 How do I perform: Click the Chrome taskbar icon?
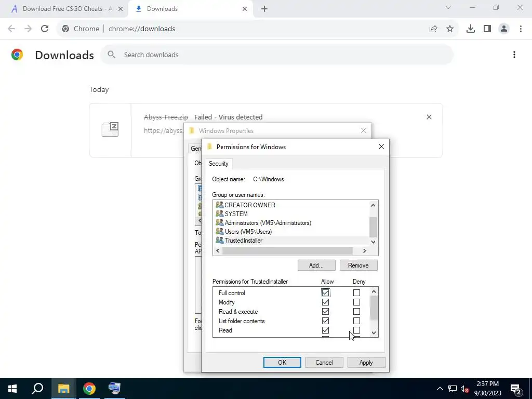pos(89,389)
